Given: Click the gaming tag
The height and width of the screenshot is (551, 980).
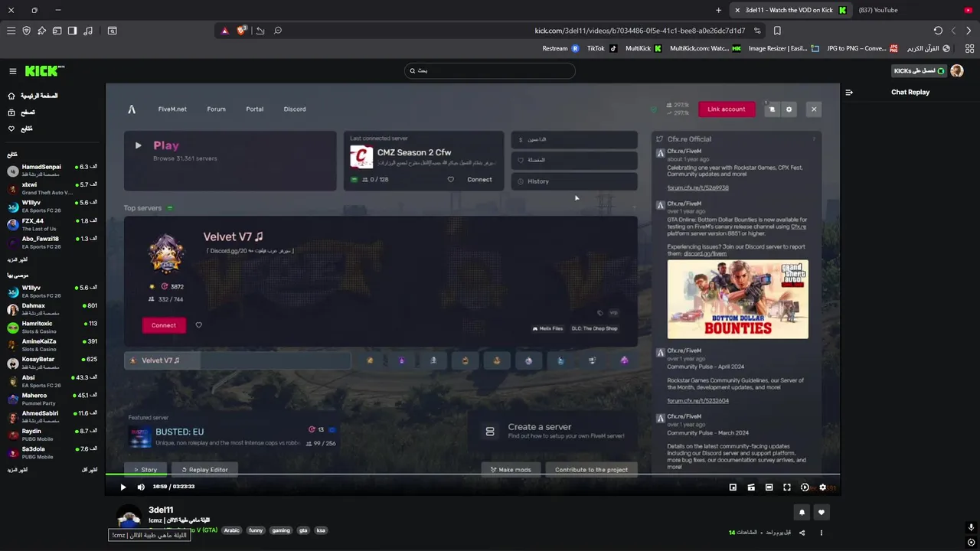Looking at the screenshot, I should [281, 530].
